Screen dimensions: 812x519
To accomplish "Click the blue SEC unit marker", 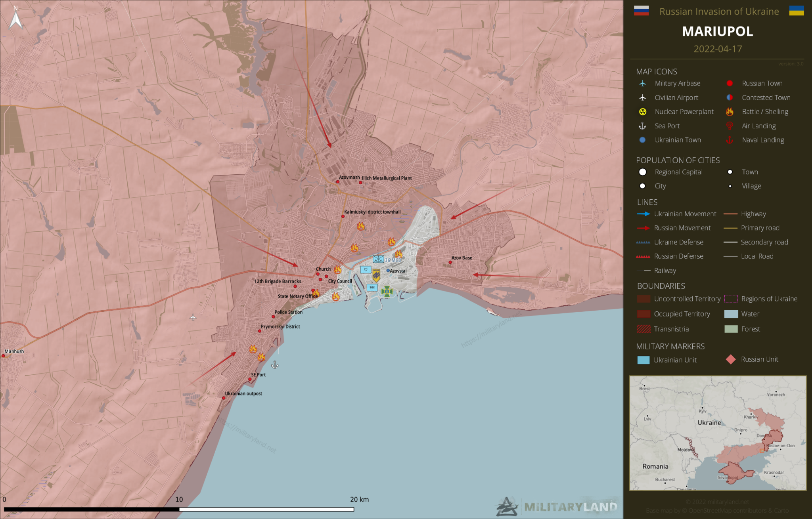I will click(x=372, y=288).
